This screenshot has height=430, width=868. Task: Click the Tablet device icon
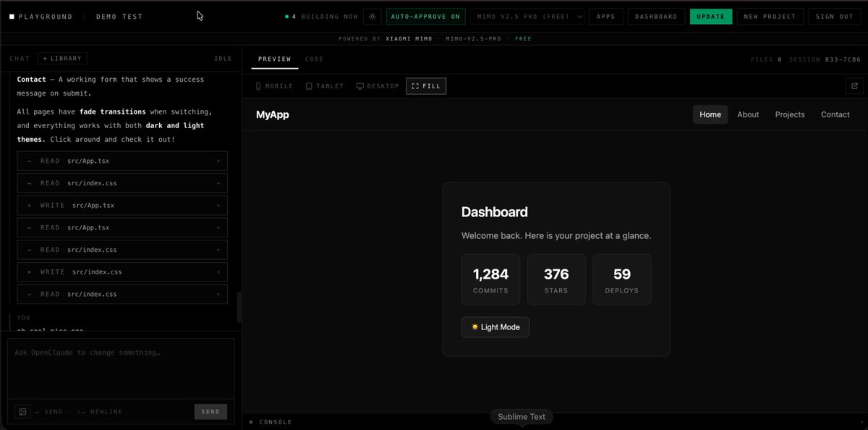click(x=309, y=86)
